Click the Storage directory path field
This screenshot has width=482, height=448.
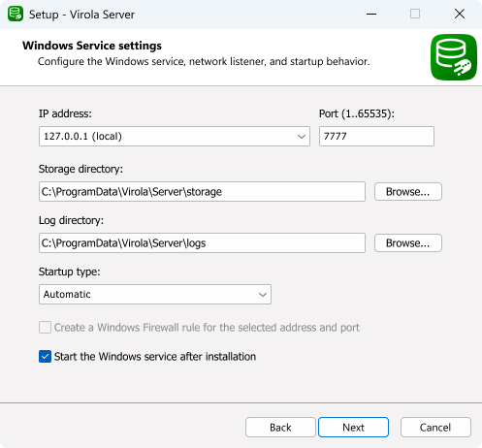(x=202, y=192)
